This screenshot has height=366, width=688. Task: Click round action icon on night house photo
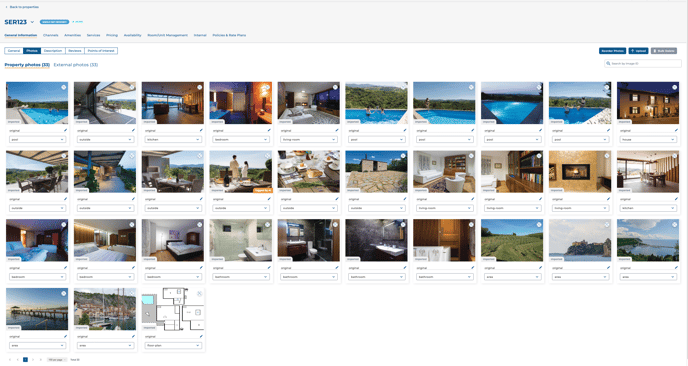[x=674, y=87]
